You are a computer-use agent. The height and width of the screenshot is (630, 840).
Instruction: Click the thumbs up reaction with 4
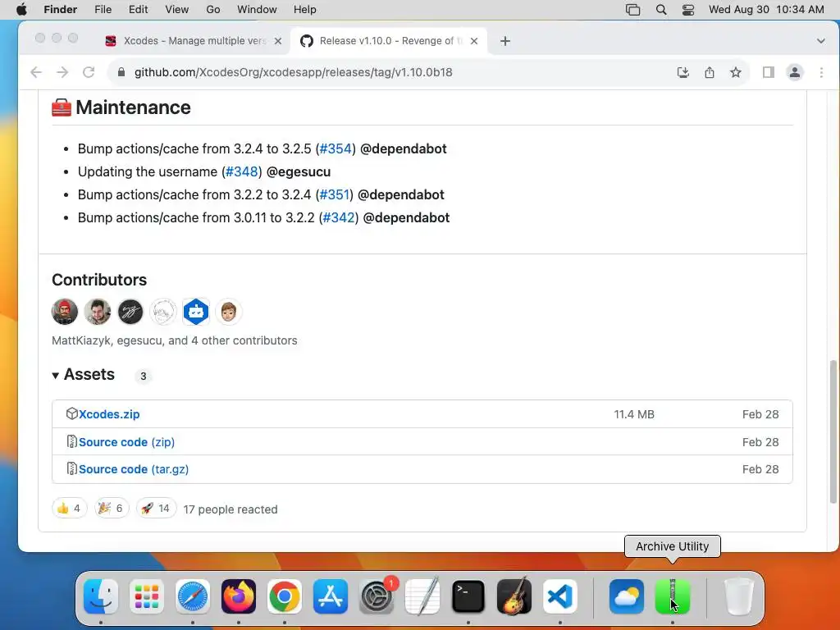pos(70,508)
